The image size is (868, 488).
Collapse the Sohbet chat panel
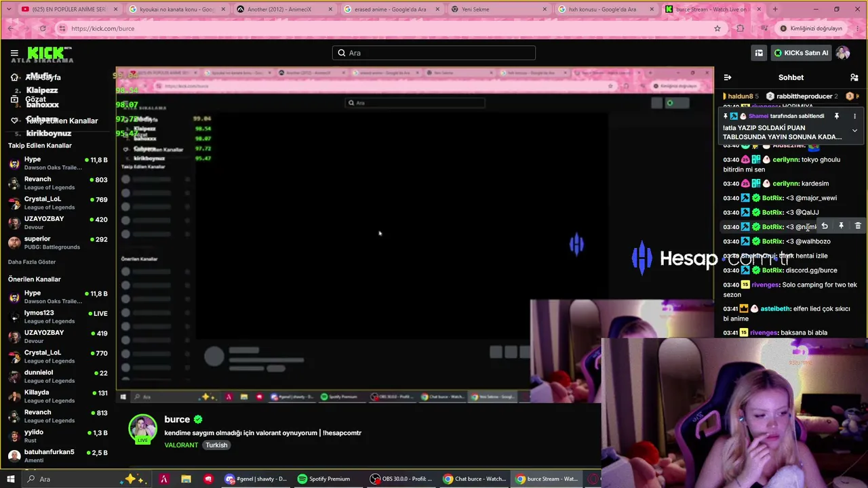coord(728,77)
